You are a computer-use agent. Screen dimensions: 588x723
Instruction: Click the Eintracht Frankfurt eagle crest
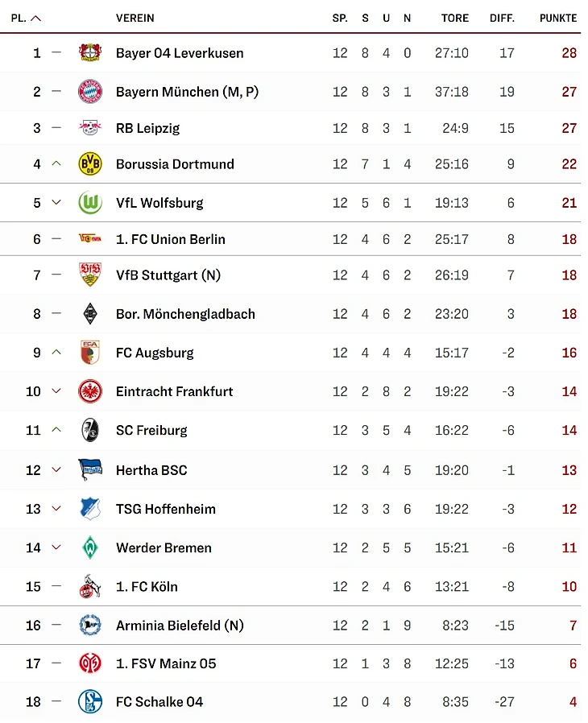[x=90, y=391]
